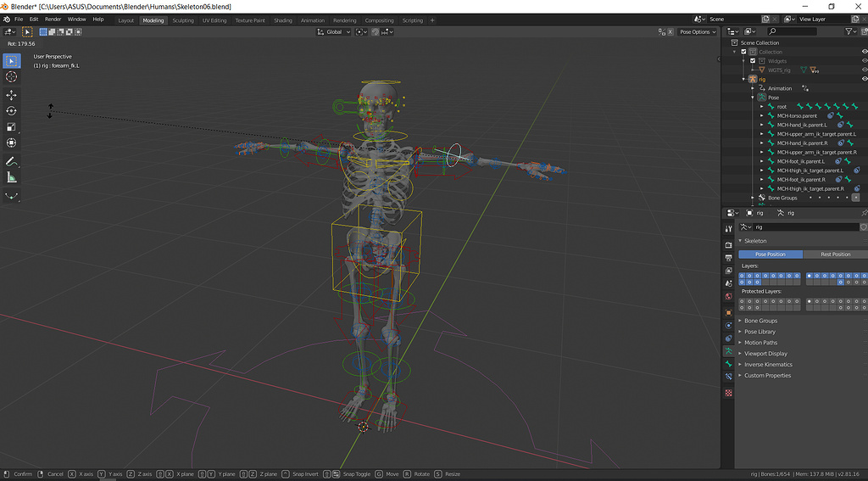
Task: Choose the Rotate tool
Action: tap(12, 111)
